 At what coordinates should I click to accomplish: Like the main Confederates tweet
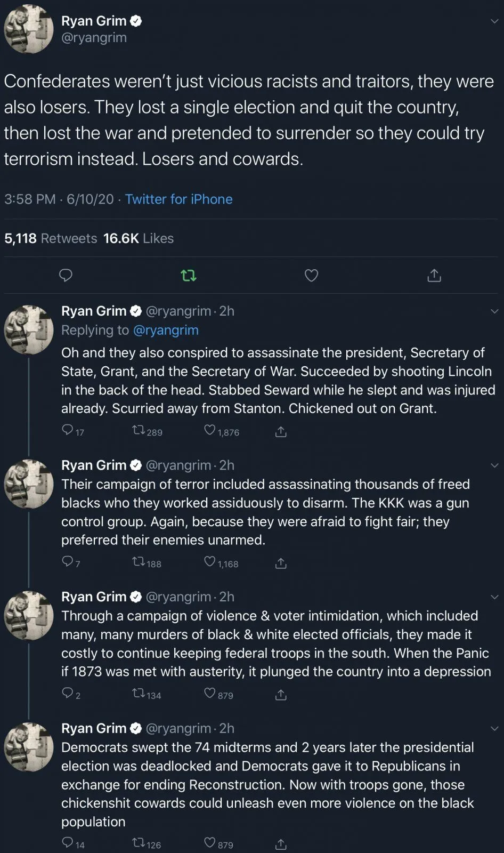pos(311,275)
